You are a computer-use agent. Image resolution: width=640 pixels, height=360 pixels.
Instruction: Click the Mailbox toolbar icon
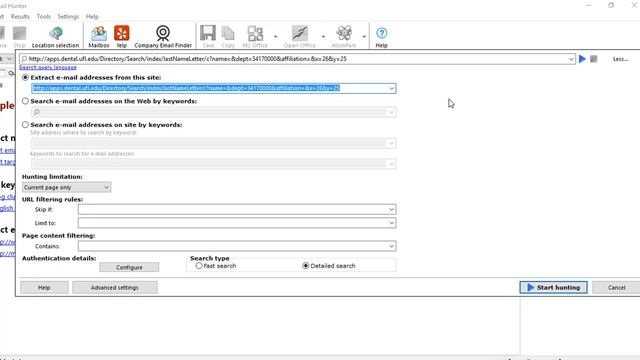(x=99, y=37)
